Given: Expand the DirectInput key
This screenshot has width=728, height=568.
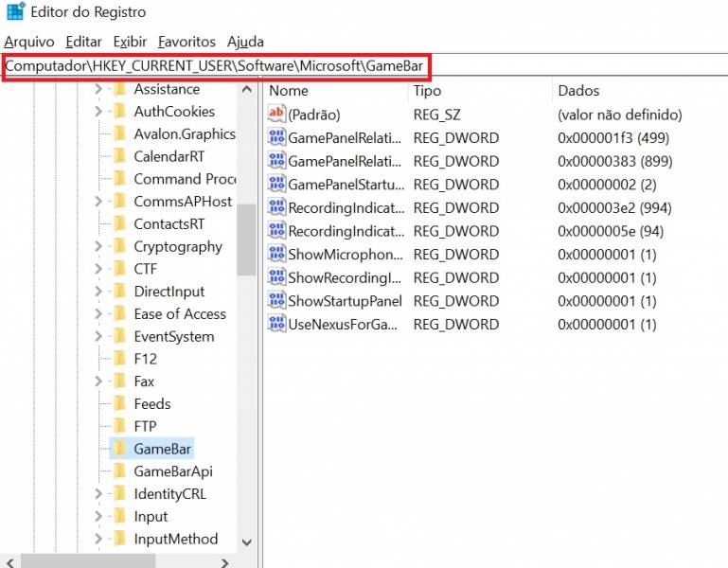Looking at the screenshot, I should 98,292.
